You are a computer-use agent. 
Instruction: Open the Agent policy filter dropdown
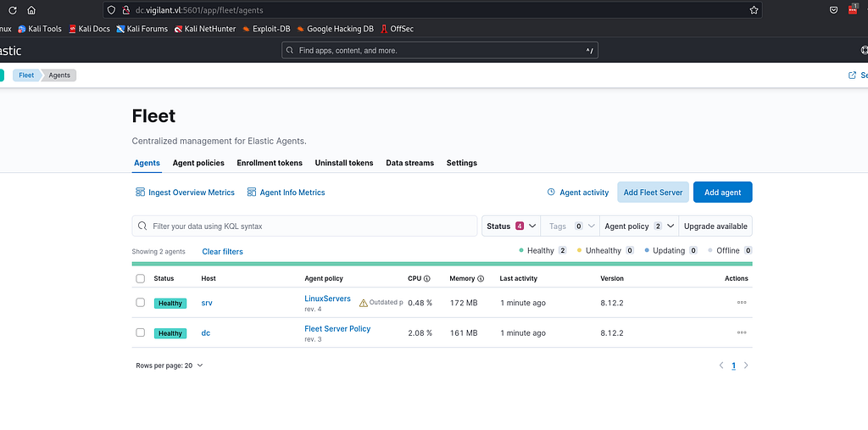tap(639, 226)
